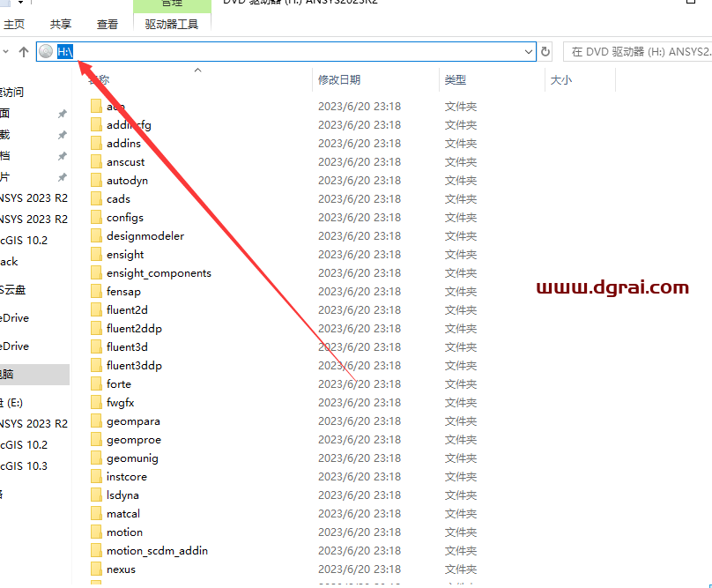This screenshot has width=712, height=588.
Task: Select the designmodeler folder icon
Action: (x=96, y=236)
